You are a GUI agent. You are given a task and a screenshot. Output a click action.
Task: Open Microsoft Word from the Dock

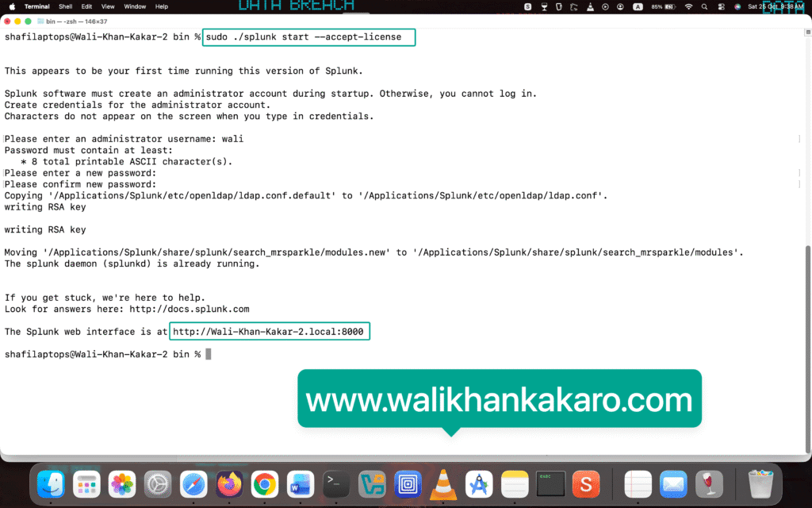[x=301, y=484]
